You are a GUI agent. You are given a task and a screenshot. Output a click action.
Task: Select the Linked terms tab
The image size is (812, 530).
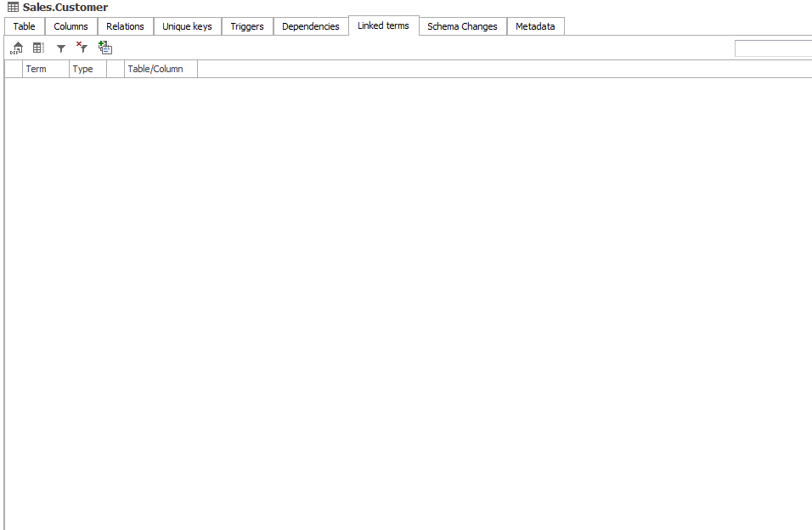point(383,25)
